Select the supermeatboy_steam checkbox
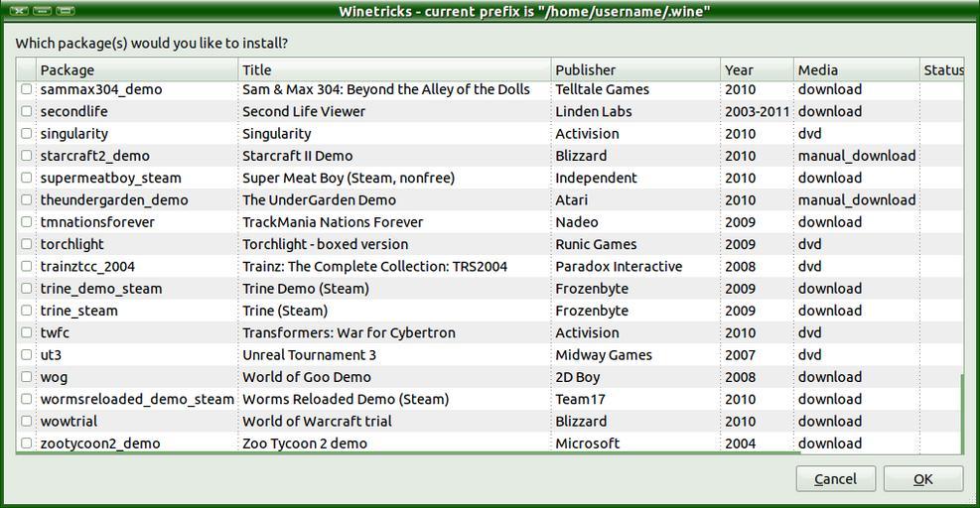 click(27, 178)
